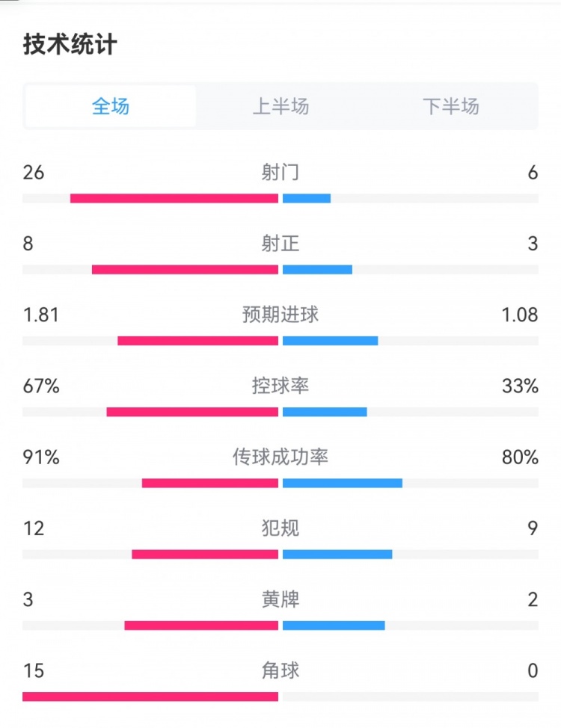The width and height of the screenshot is (561, 728).
Task: Click the red 射门 progress bar
Action: 174,199
